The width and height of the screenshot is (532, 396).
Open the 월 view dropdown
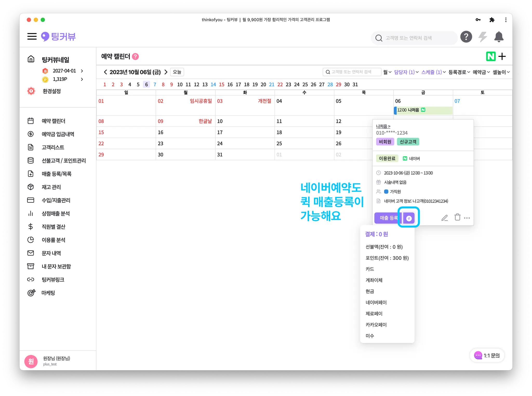point(387,72)
